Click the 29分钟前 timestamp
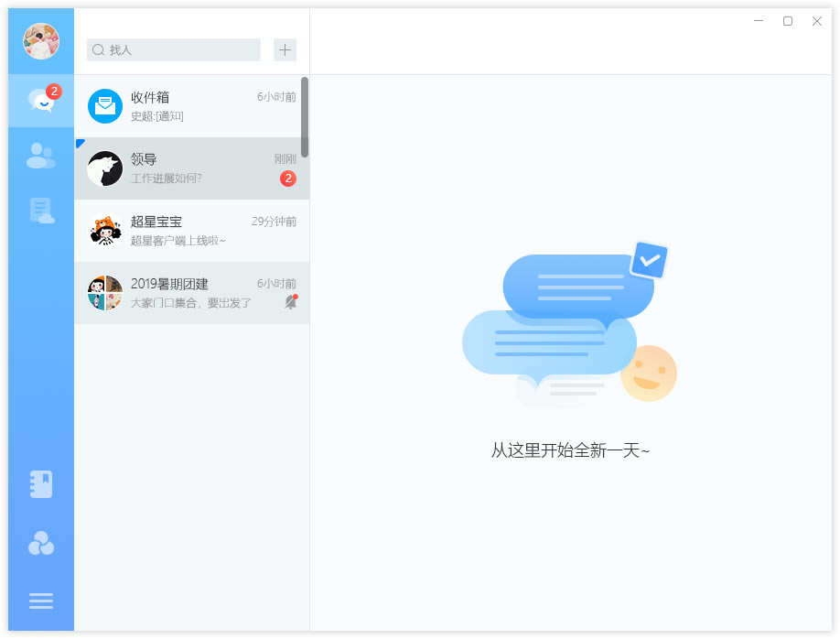Viewport: 840px width, 639px height. 274,222
